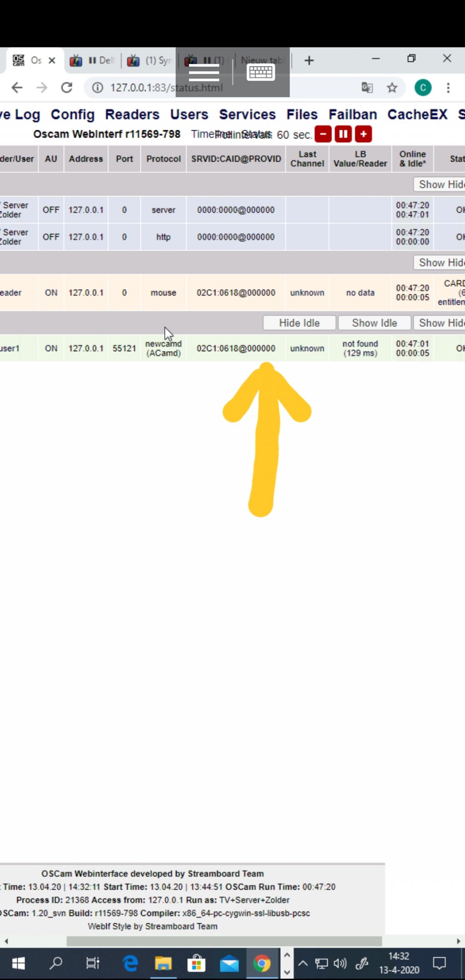Click the LB Value/Reader column header
This screenshot has height=980, width=465.
[361, 159]
